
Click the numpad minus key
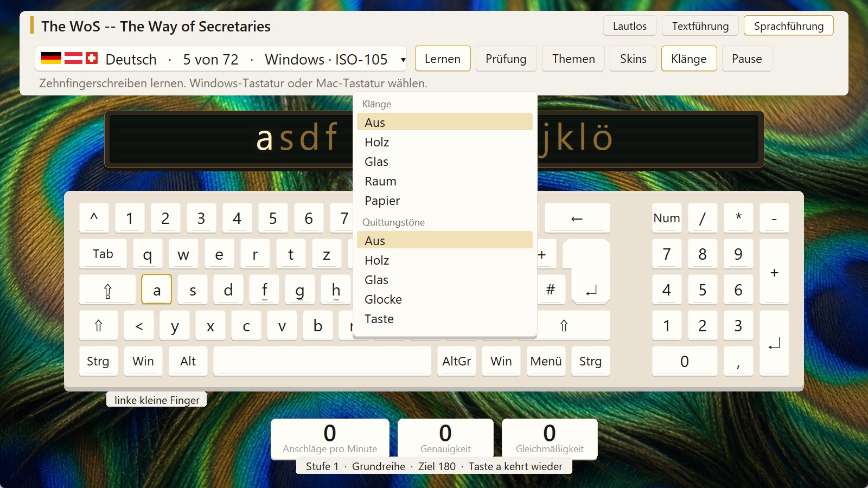(774, 218)
